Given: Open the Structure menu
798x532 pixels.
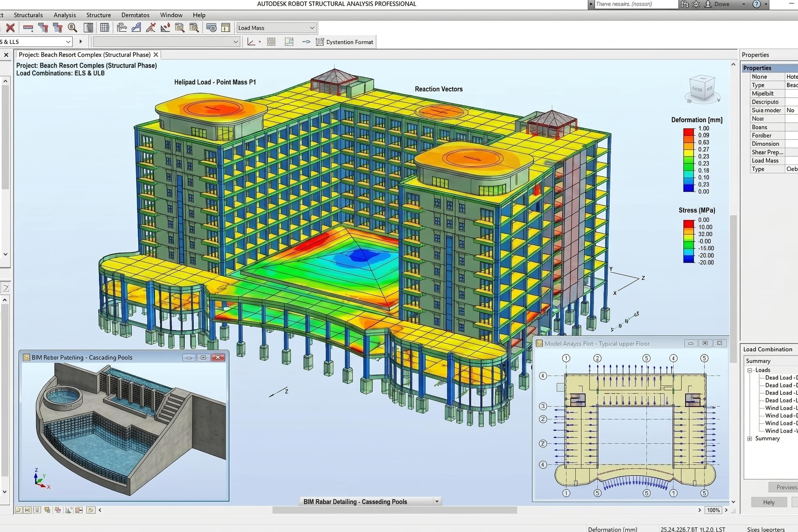Looking at the screenshot, I should tap(98, 15).
